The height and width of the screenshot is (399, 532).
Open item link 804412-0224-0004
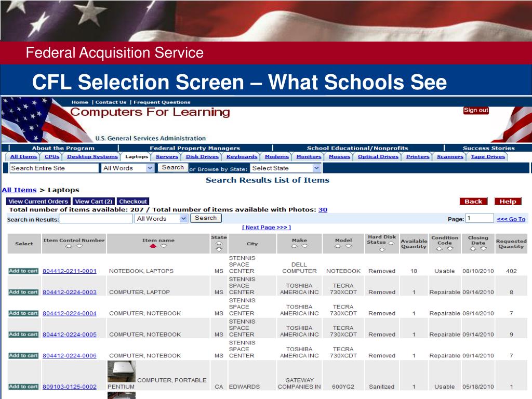(70, 313)
